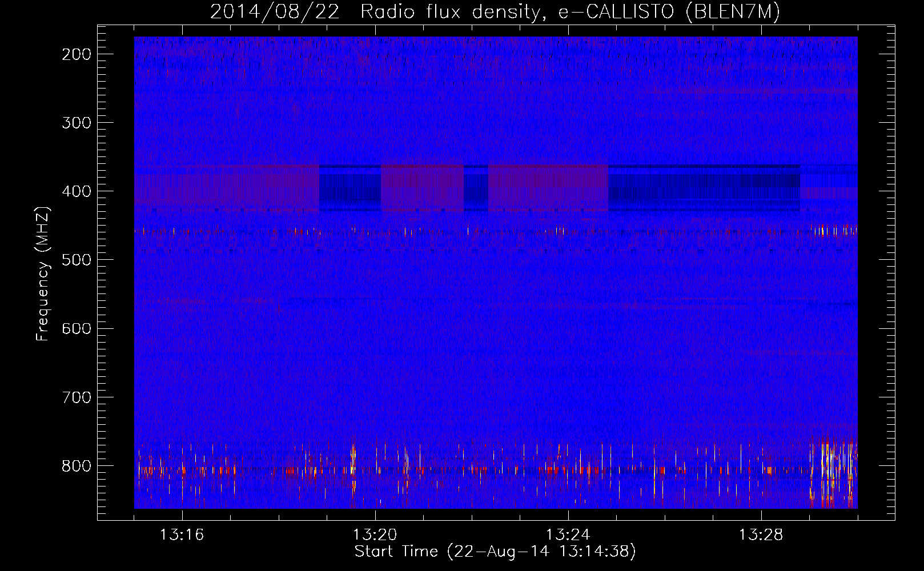Click the 800 frequency tick label

(76, 465)
